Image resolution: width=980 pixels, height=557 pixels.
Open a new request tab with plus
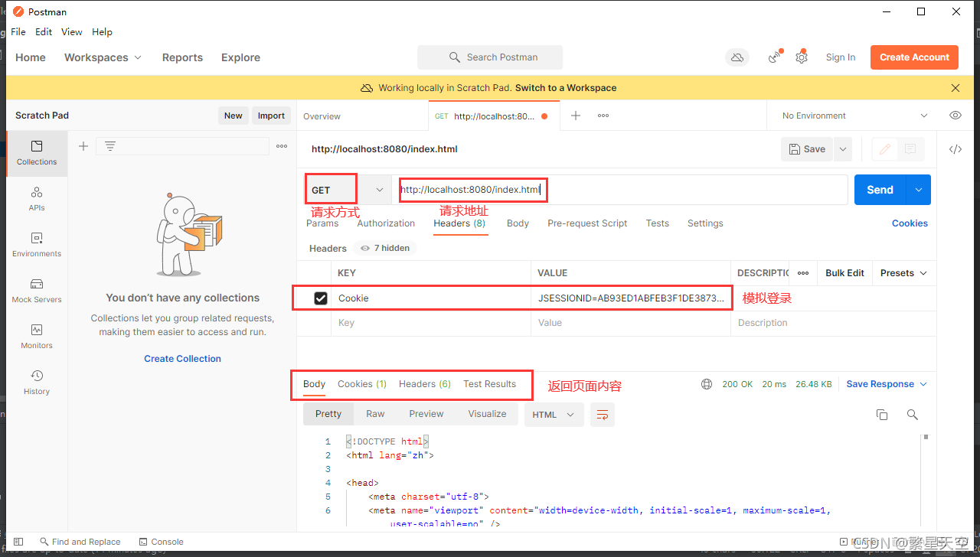[x=576, y=116]
